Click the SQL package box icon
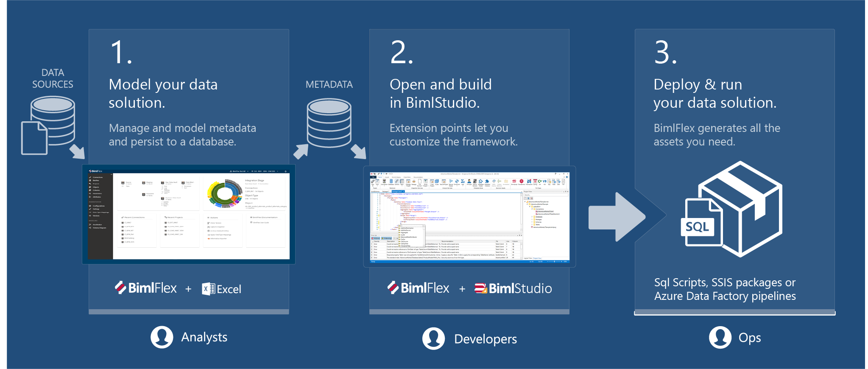This screenshot has height=369, width=868. click(734, 209)
